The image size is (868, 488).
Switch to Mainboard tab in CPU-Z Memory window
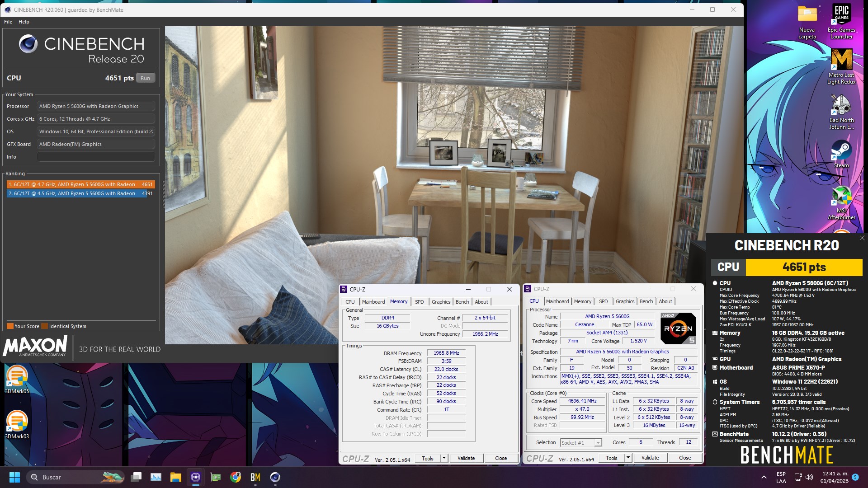click(373, 302)
